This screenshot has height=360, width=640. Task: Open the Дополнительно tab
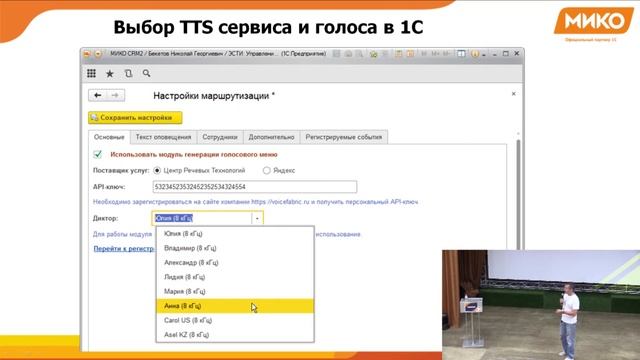(x=271, y=137)
